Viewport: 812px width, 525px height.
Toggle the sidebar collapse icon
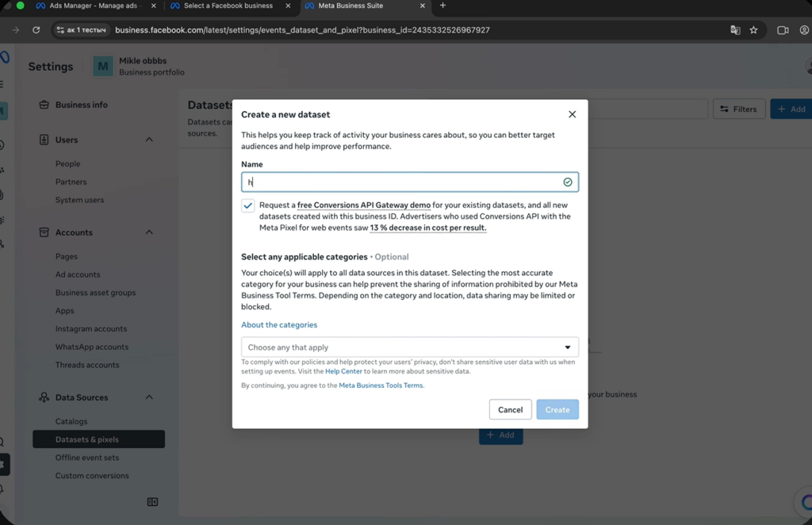point(152,502)
